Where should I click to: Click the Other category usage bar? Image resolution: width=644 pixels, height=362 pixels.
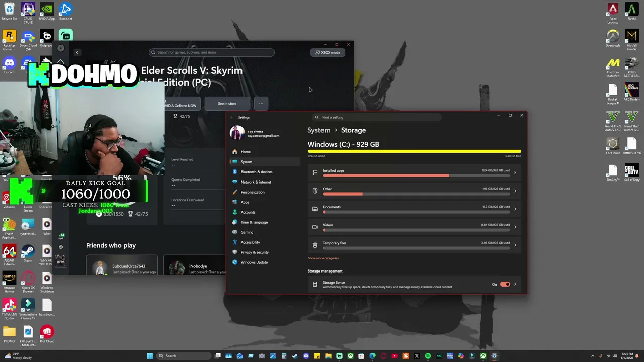coord(417,194)
